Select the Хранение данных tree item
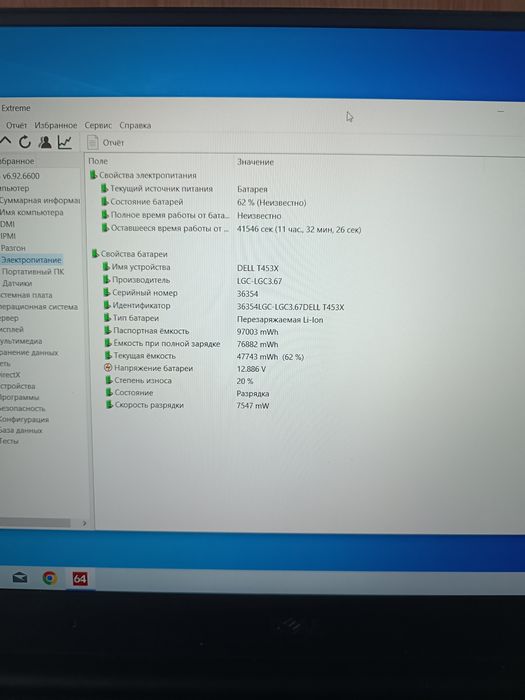The image size is (525, 700). pyautogui.click(x=29, y=353)
